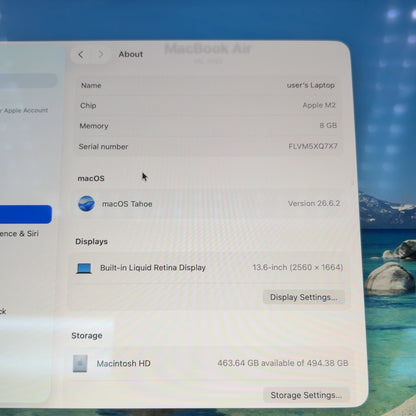Click the Apple M2 chip value
This screenshot has width=416, height=416.
319,105
